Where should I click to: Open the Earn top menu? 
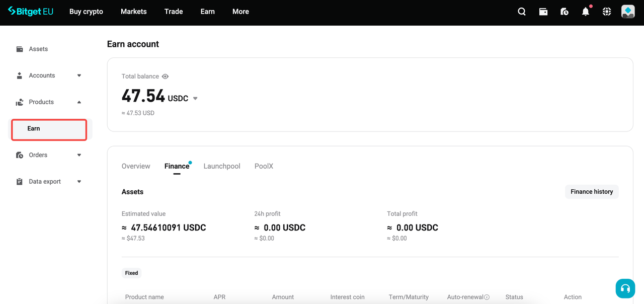click(208, 12)
